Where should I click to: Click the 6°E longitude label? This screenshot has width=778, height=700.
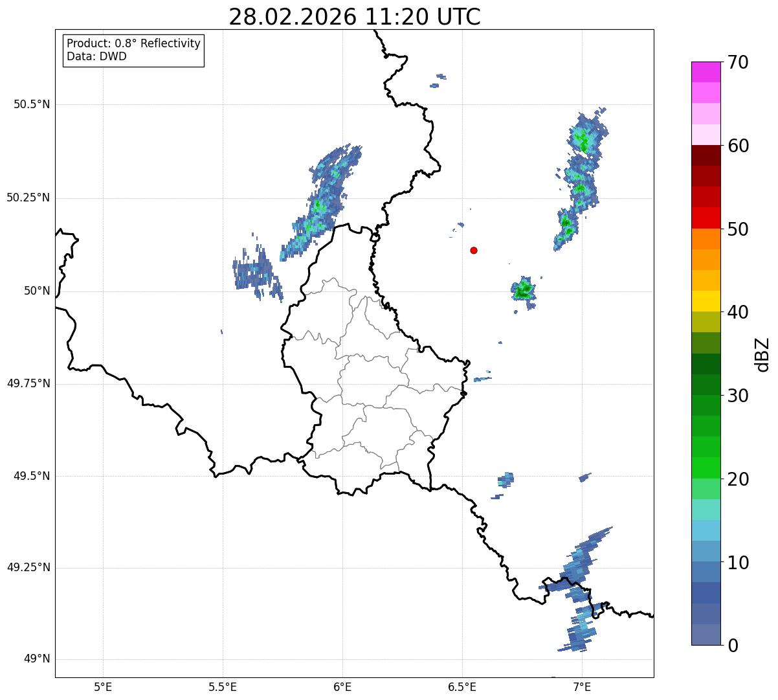342,688
